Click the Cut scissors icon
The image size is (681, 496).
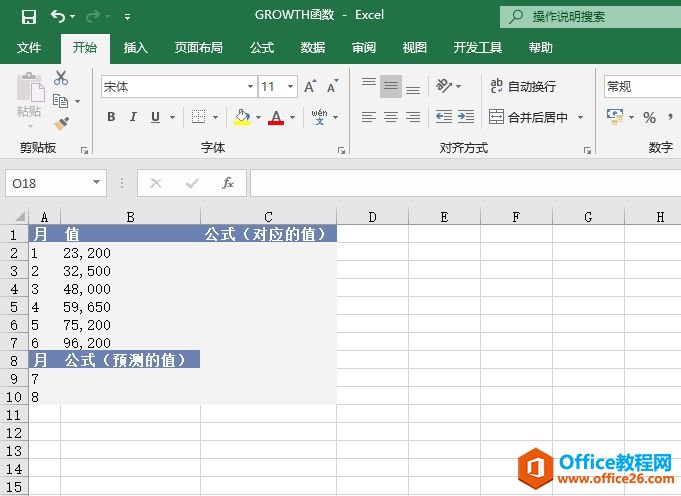61,78
